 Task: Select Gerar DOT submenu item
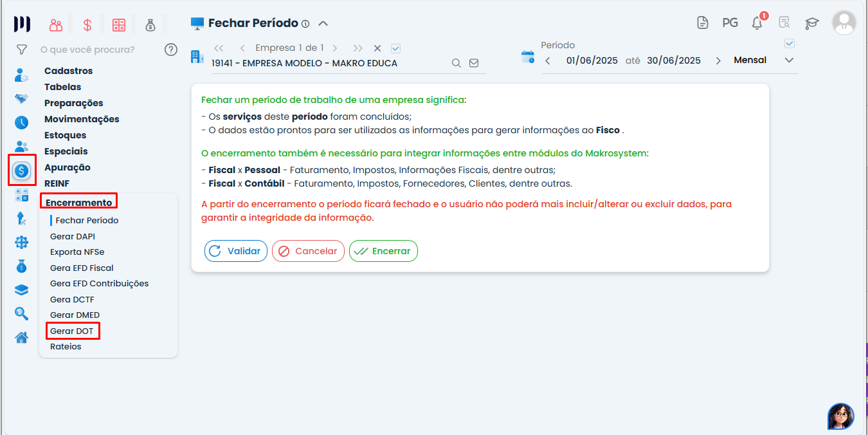point(72,331)
